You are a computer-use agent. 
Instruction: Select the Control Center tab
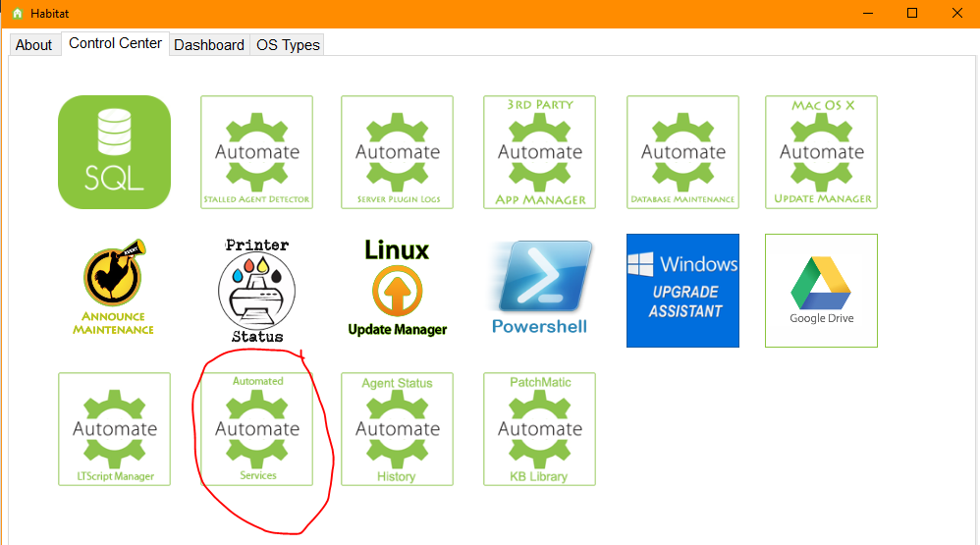pos(115,44)
